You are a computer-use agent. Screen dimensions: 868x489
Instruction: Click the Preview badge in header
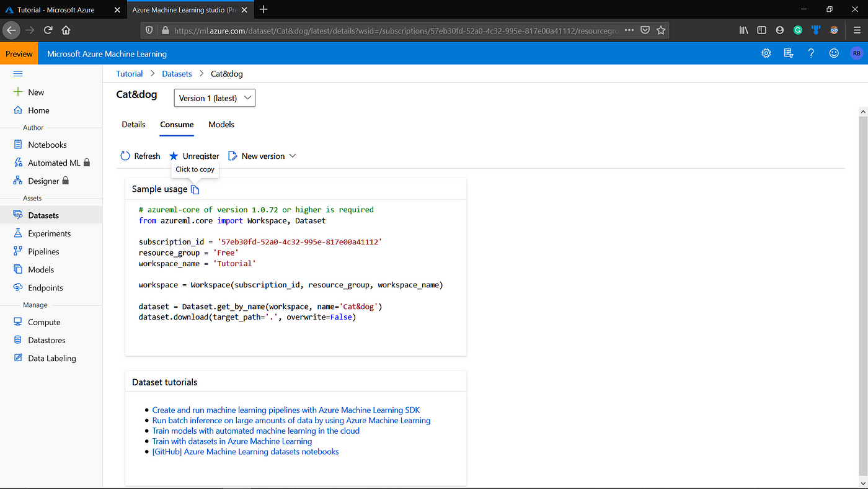click(x=19, y=54)
